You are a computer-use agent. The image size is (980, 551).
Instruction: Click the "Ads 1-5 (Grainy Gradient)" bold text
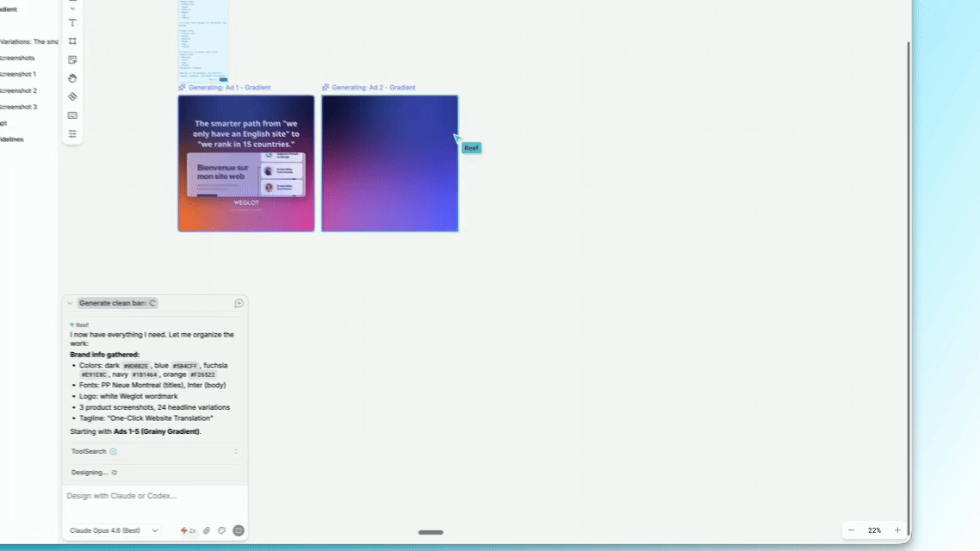[x=157, y=431]
